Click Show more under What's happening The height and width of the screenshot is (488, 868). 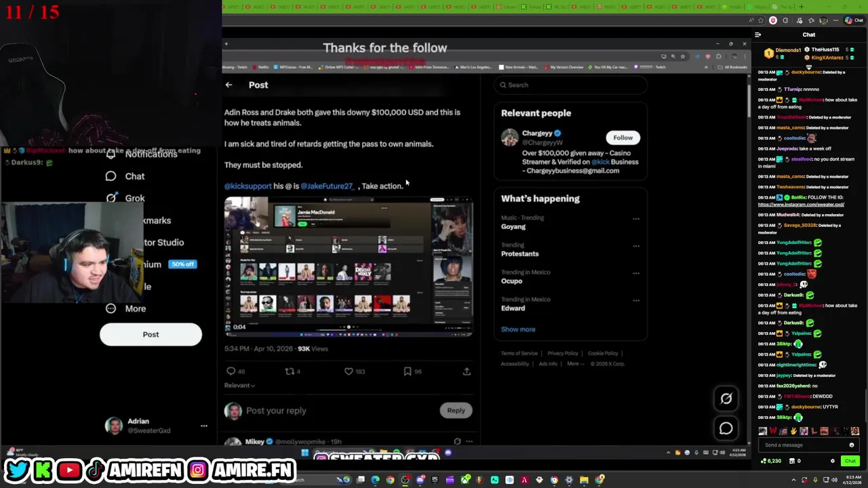point(518,329)
